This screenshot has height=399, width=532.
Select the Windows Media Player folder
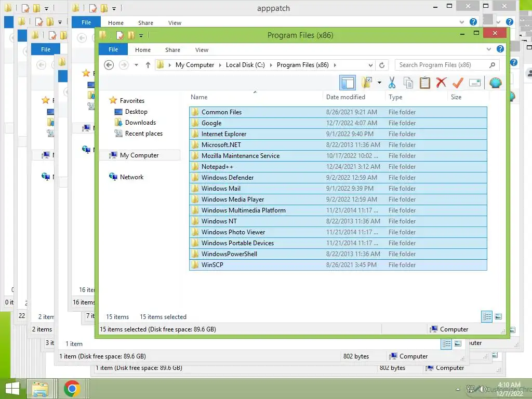pos(338,199)
